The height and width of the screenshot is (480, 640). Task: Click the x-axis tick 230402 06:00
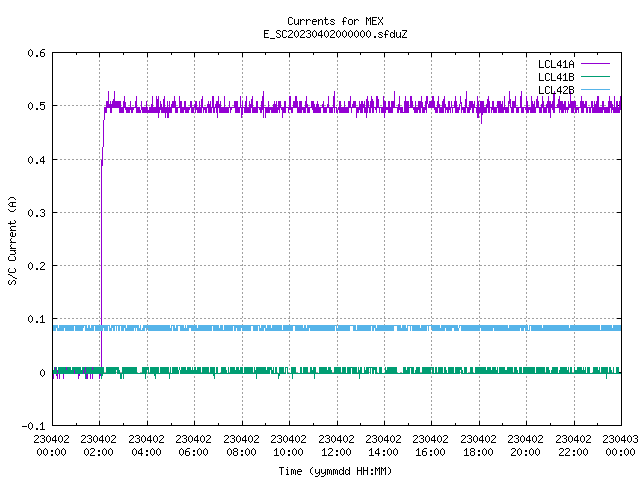click(x=193, y=446)
